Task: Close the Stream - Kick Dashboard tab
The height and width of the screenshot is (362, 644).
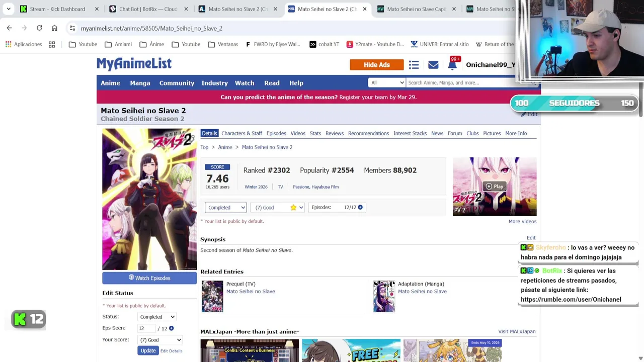Action: (x=97, y=9)
